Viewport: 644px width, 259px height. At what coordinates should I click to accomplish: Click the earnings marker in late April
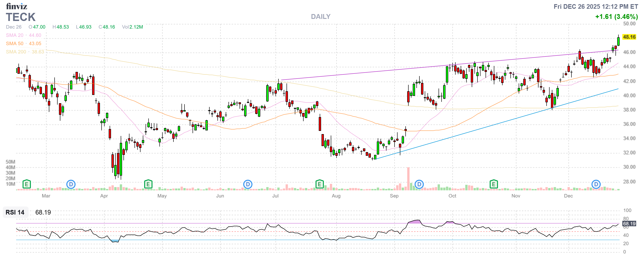148,185
